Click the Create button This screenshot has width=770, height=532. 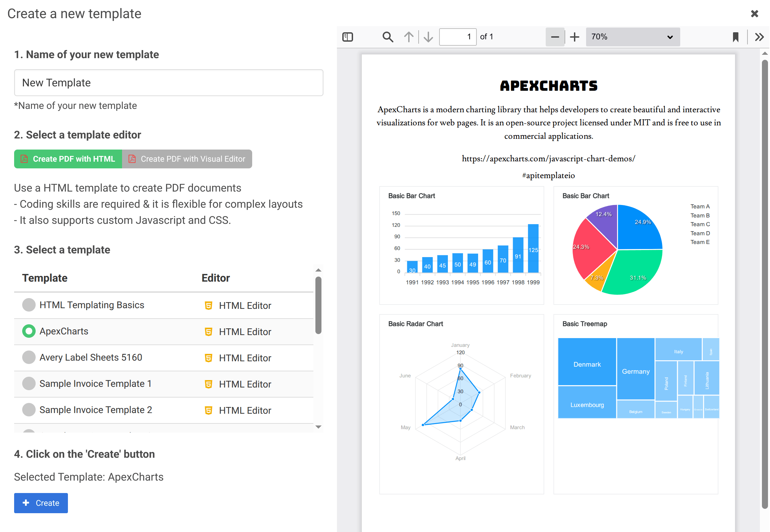click(x=41, y=503)
